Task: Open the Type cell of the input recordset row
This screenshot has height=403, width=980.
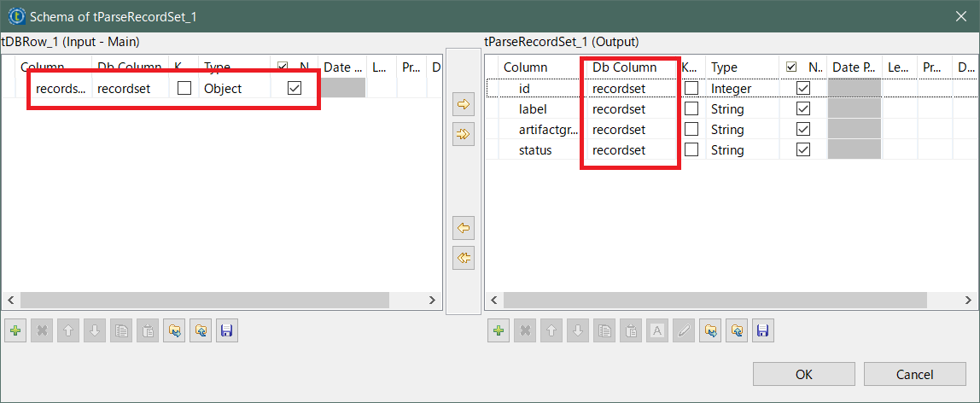Action: (233, 89)
